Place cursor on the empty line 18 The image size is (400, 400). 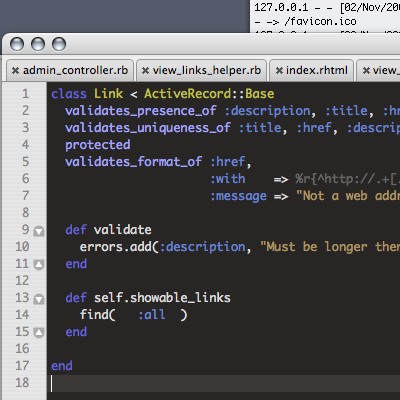[x=224, y=383]
